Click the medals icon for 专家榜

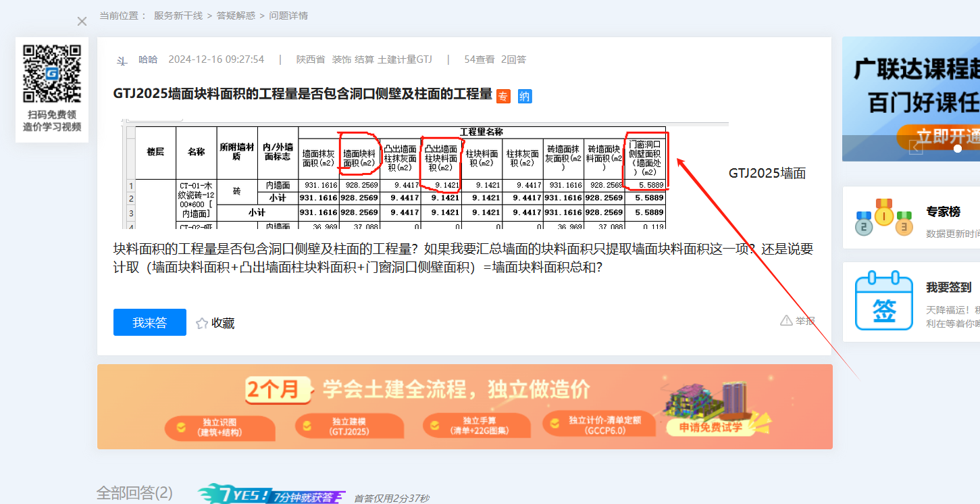tap(884, 217)
